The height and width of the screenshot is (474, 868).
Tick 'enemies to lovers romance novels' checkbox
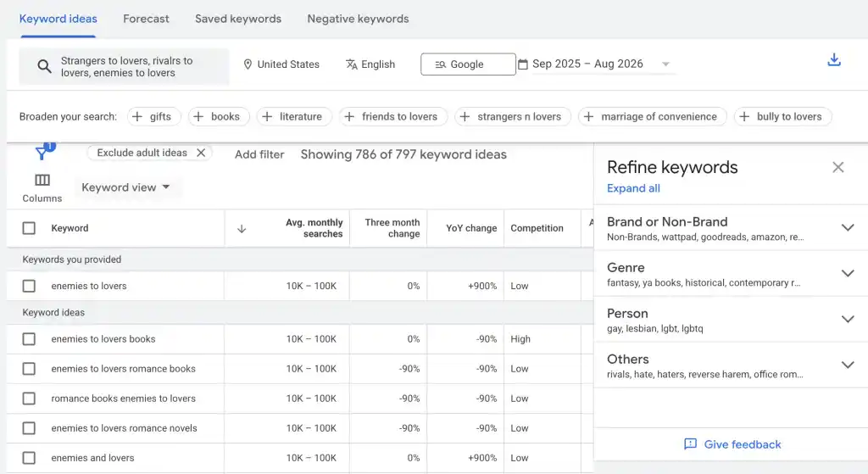29,428
